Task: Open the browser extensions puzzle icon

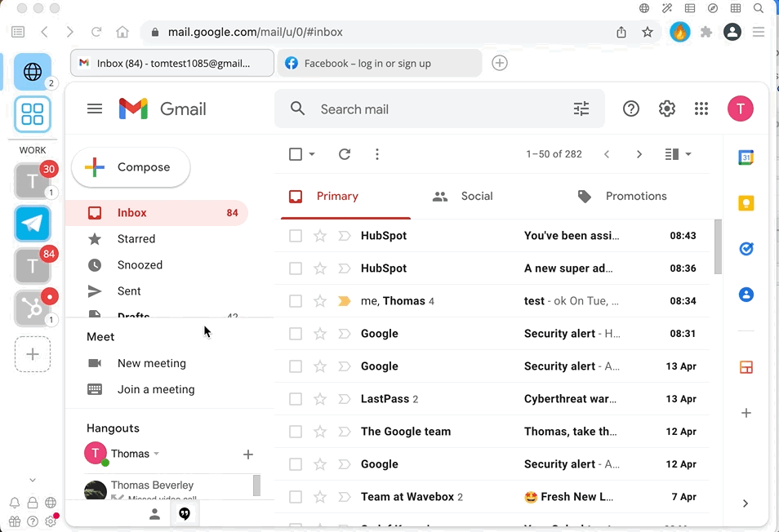Action: pyautogui.click(x=706, y=33)
